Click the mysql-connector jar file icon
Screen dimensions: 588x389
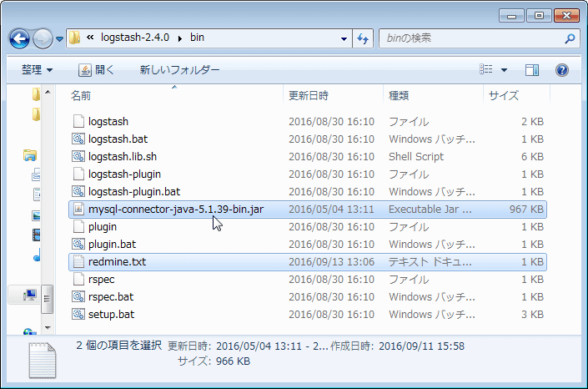point(78,210)
